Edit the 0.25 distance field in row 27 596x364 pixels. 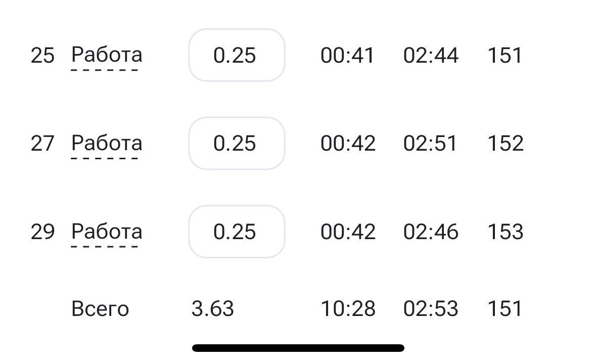point(237,143)
